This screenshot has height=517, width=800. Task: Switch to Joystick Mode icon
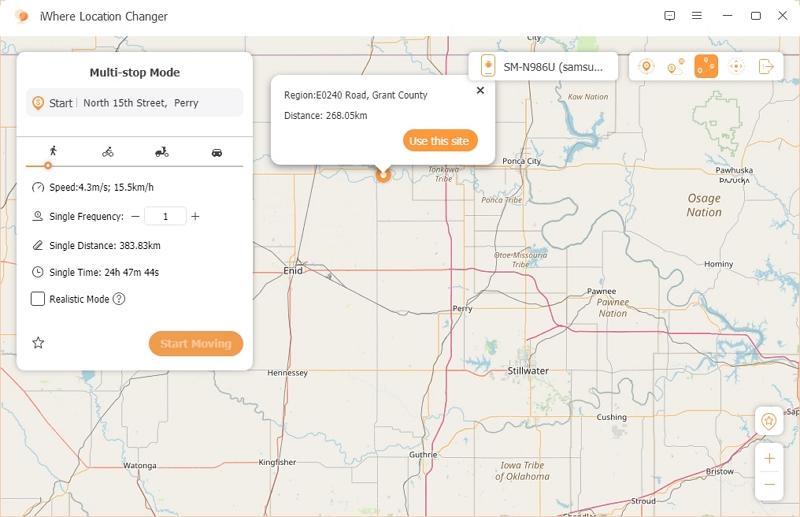(736, 66)
